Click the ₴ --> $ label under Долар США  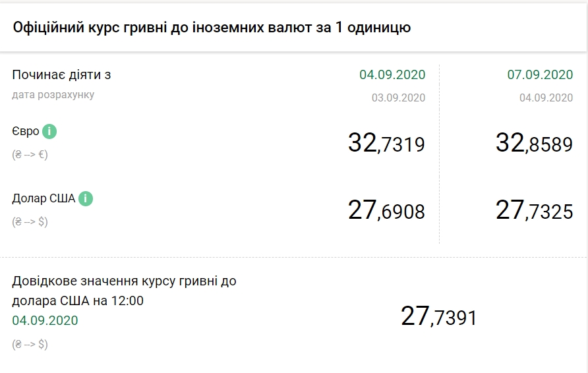30,221
